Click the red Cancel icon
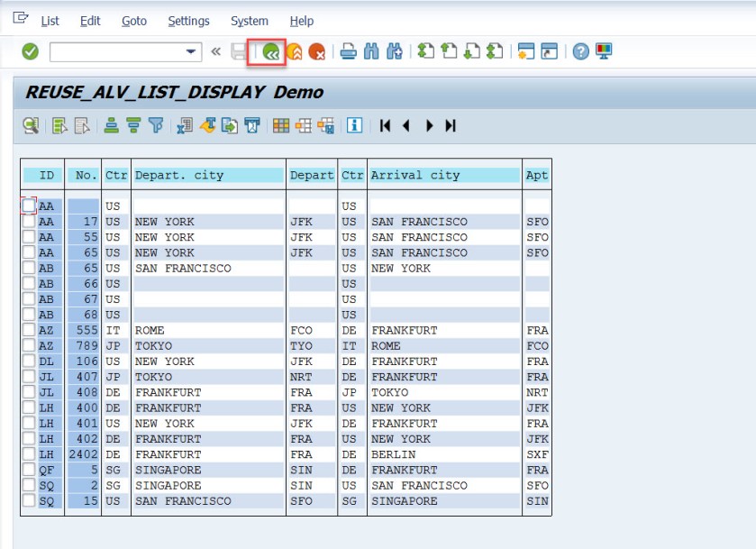The height and width of the screenshot is (549, 756). click(x=317, y=51)
